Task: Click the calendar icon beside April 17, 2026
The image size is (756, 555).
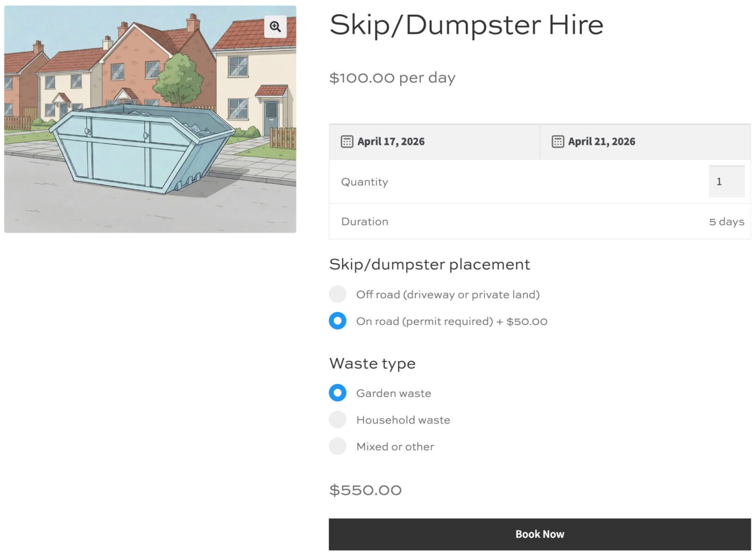Action: (x=348, y=141)
